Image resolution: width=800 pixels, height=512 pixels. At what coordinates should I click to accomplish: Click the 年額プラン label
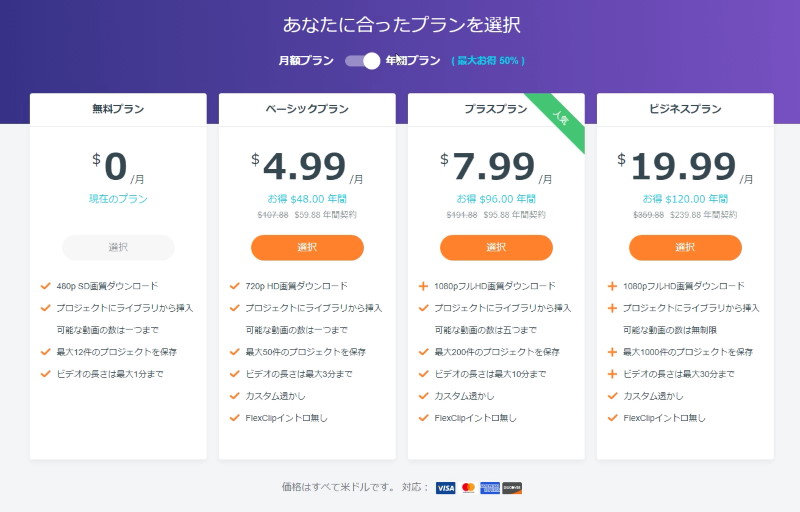coord(413,61)
